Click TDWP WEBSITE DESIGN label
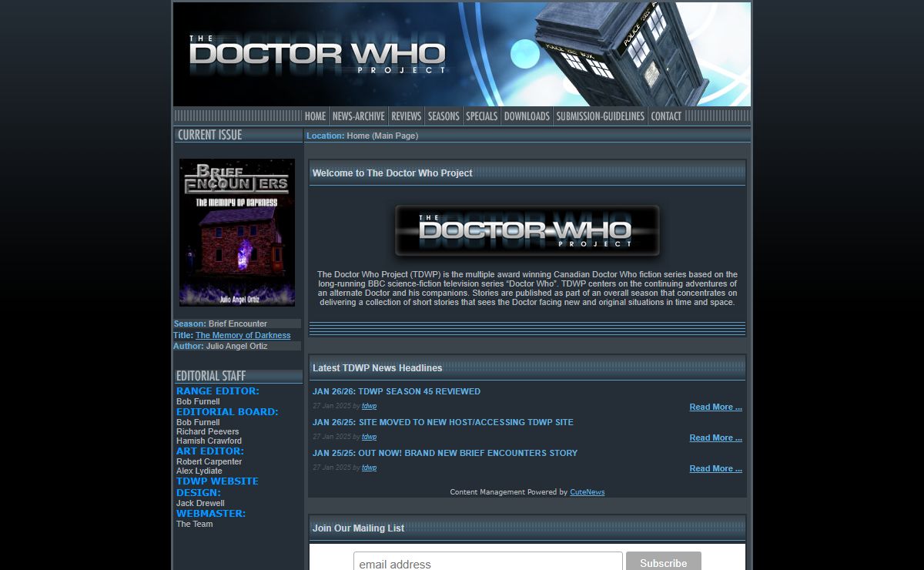Viewport: 924px width, 570px height. coord(217,487)
